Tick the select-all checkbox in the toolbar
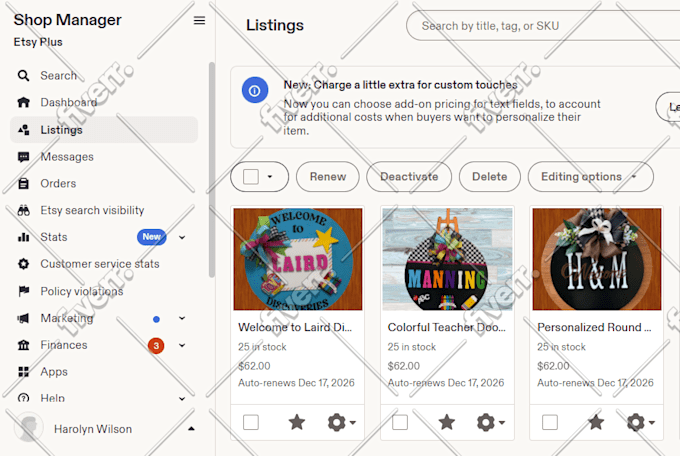Viewport: 680px width, 456px height. click(251, 177)
